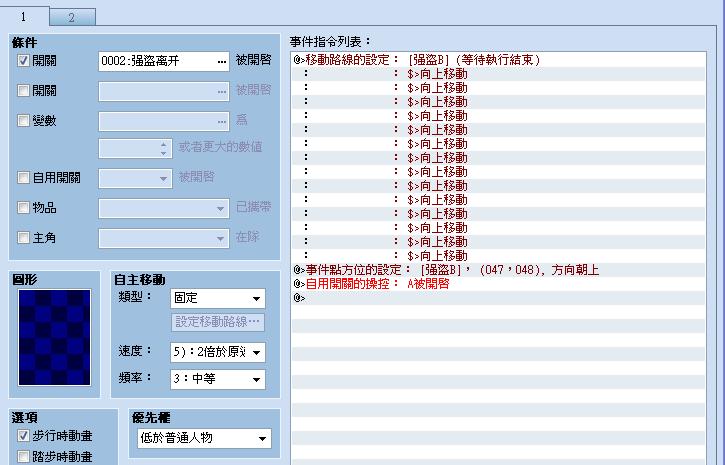725x465 pixels.
Task: Open the 速度 speed dropdown
Action: pyautogui.click(x=218, y=352)
